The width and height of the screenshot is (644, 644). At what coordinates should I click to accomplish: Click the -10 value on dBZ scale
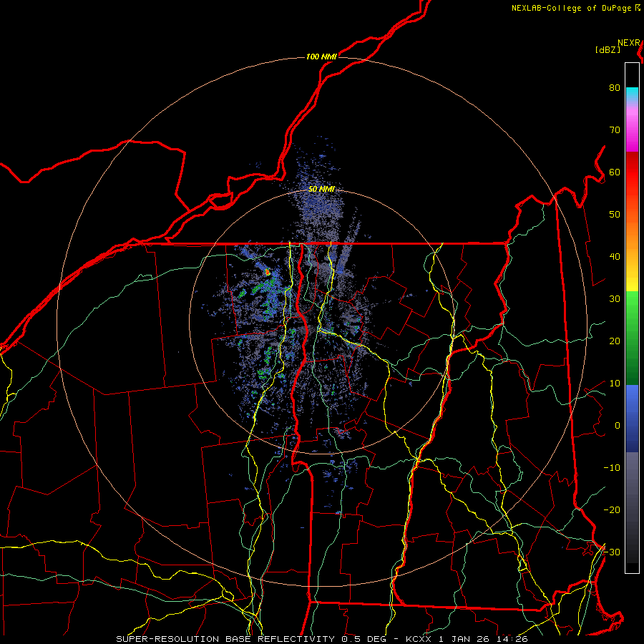click(x=612, y=467)
